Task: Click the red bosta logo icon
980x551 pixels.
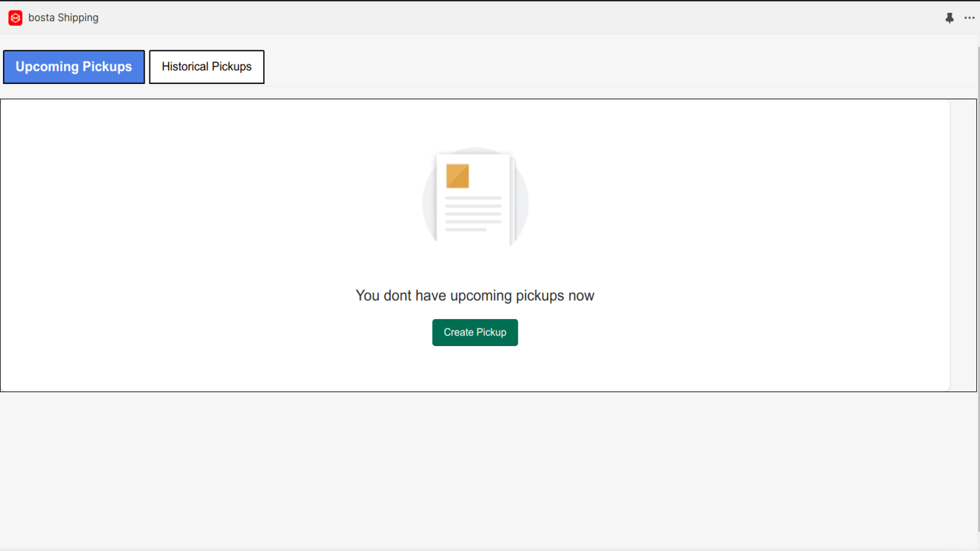Action: tap(15, 18)
